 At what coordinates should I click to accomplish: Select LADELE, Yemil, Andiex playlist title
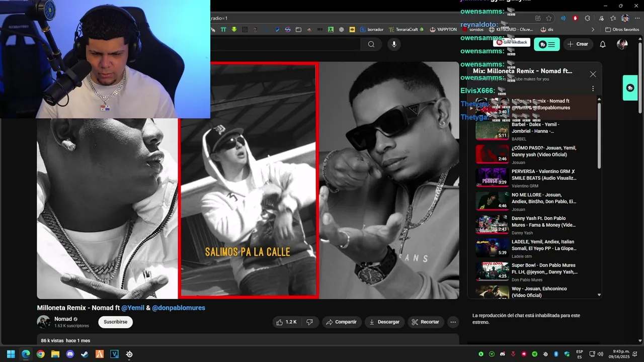544,245
